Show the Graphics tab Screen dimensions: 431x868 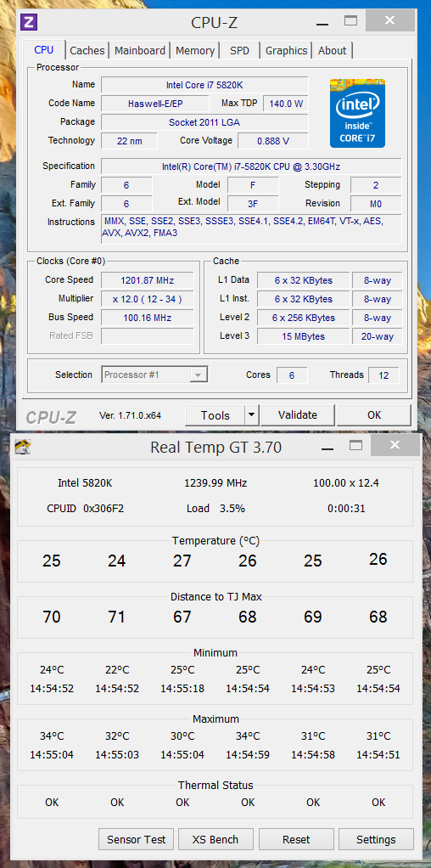[x=286, y=50]
